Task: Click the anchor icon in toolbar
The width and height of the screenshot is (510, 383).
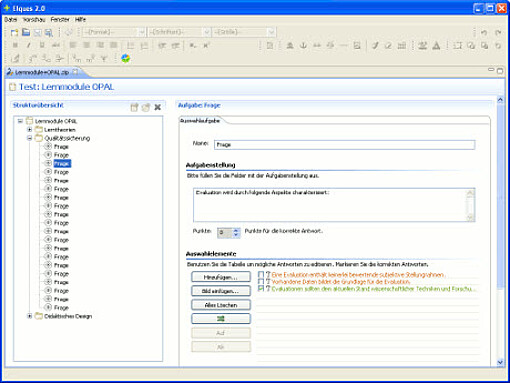Action: click(303, 45)
